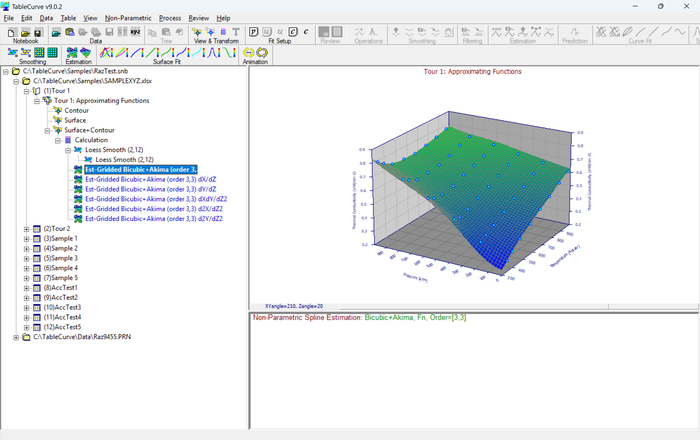The width and height of the screenshot is (700, 440).
Task: Open the File menu
Action: pos(8,18)
